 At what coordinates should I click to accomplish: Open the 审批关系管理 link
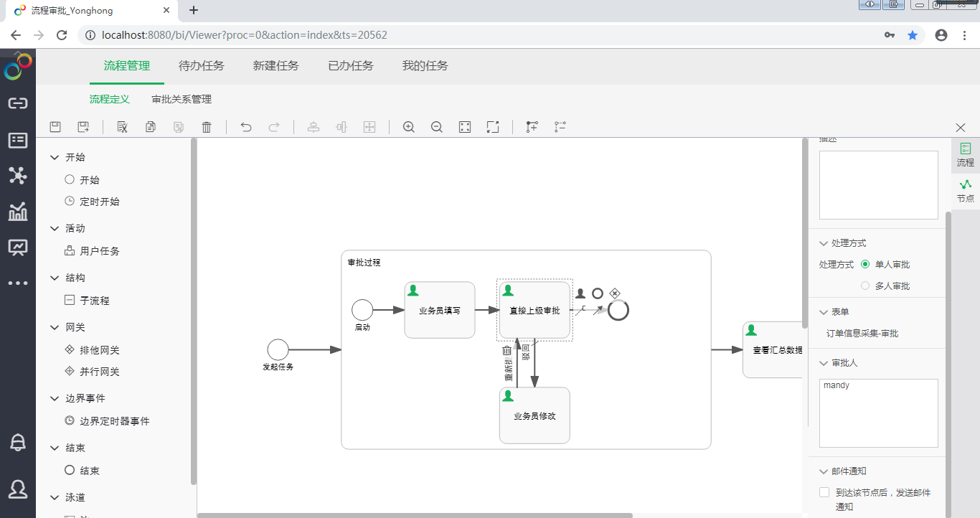(x=182, y=100)
